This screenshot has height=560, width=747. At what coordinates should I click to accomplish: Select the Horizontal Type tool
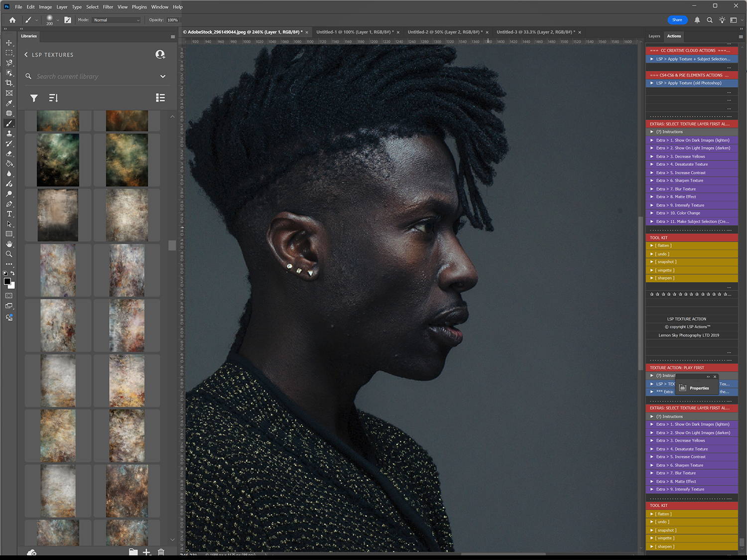pos(9,214)
